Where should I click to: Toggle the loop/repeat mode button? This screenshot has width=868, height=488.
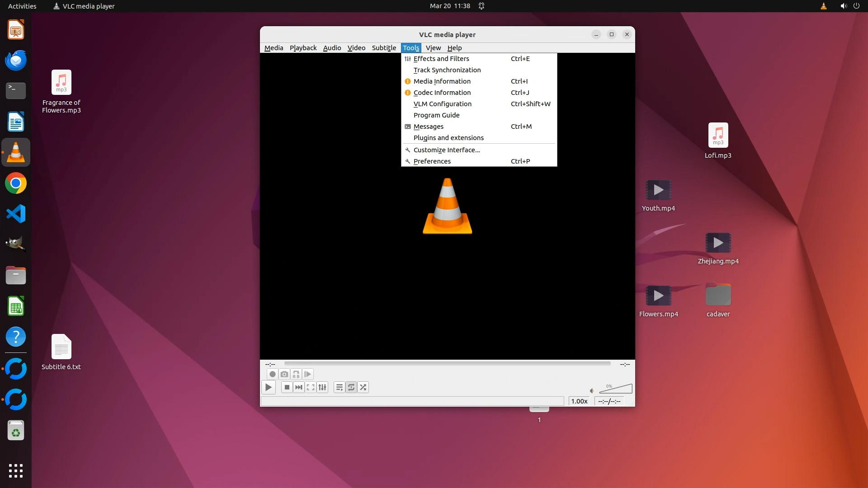pos(351,387)
